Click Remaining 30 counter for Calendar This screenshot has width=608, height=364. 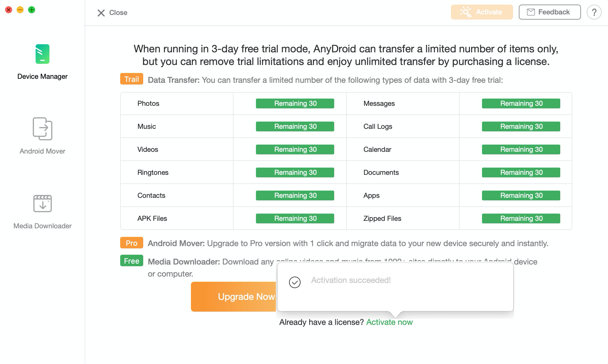521,150
